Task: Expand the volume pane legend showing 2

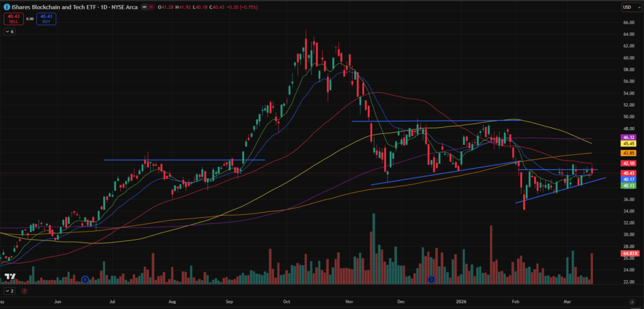Action: coord(9,291)
